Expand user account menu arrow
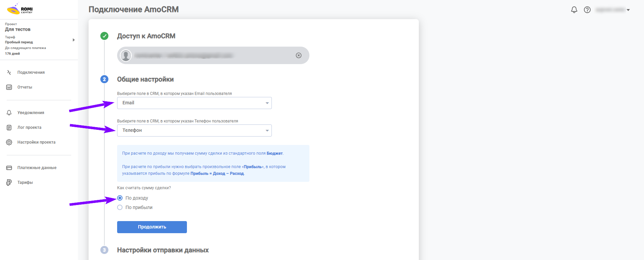Image resolution: width=644 pixels, height=260 pixels. 628,10
